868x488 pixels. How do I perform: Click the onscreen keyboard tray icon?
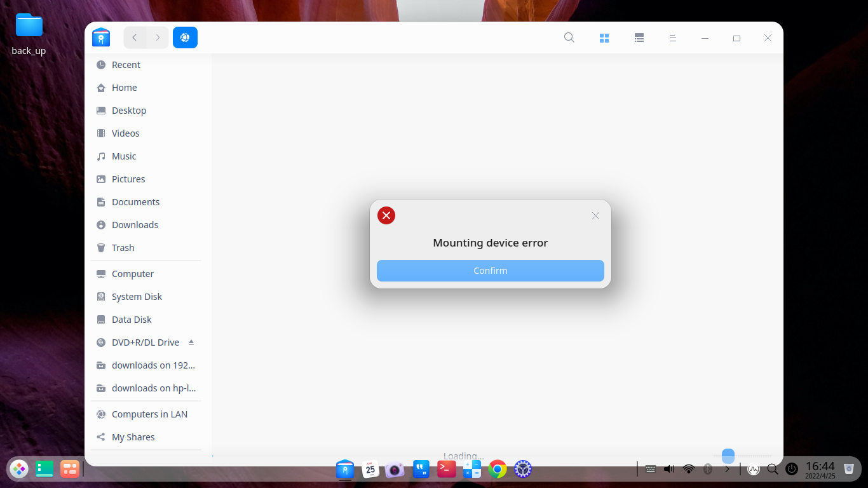[650, 470]
